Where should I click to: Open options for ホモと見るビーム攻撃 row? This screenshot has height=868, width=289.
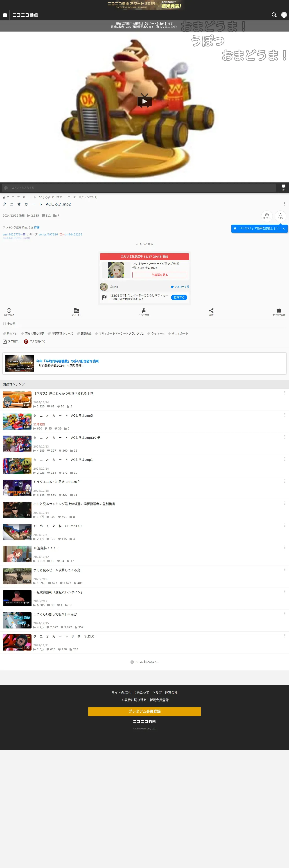tap(285, 569)
